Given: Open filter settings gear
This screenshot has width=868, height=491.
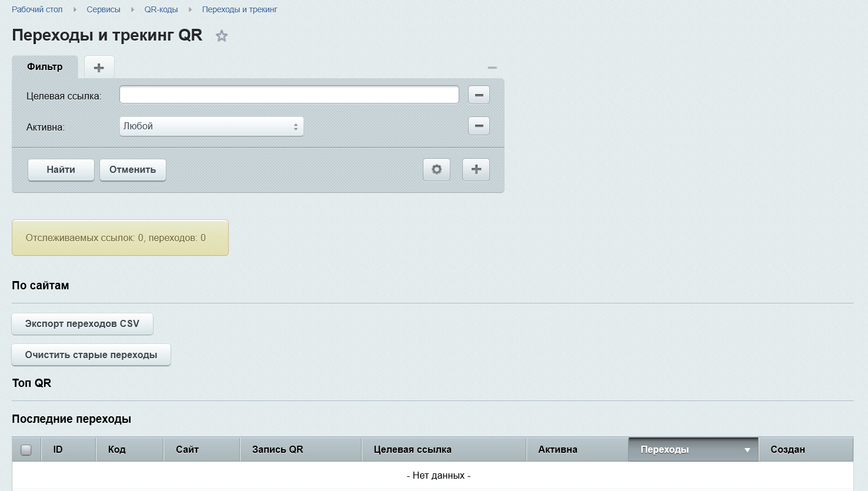Looking at the screenshot, I should [437, 169].
